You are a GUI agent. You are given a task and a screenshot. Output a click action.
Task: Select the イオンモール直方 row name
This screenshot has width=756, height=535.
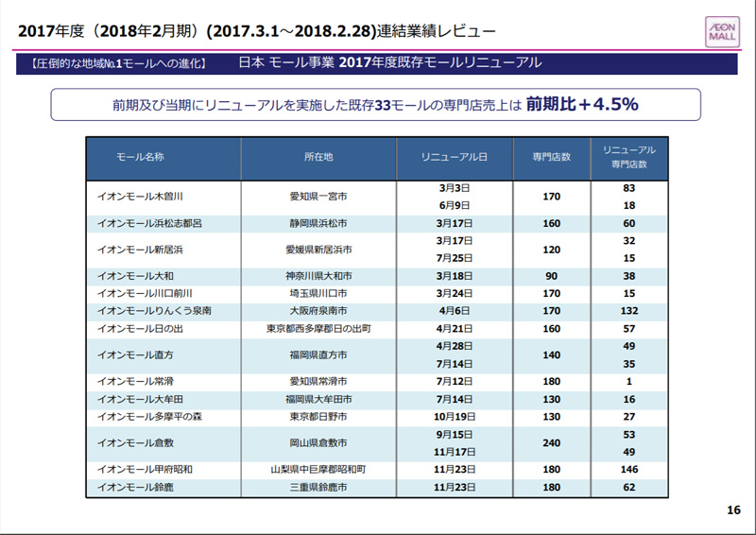click(x=135, y=354)
